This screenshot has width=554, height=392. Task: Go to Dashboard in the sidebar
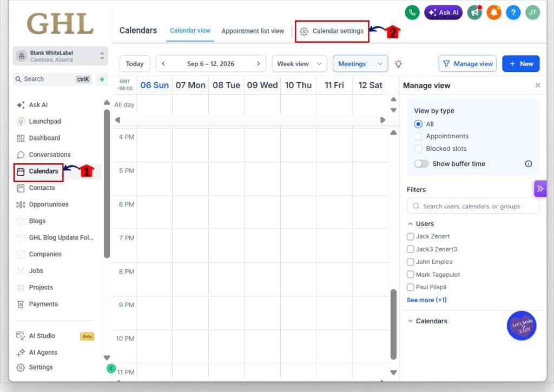(x=38, y=138)
